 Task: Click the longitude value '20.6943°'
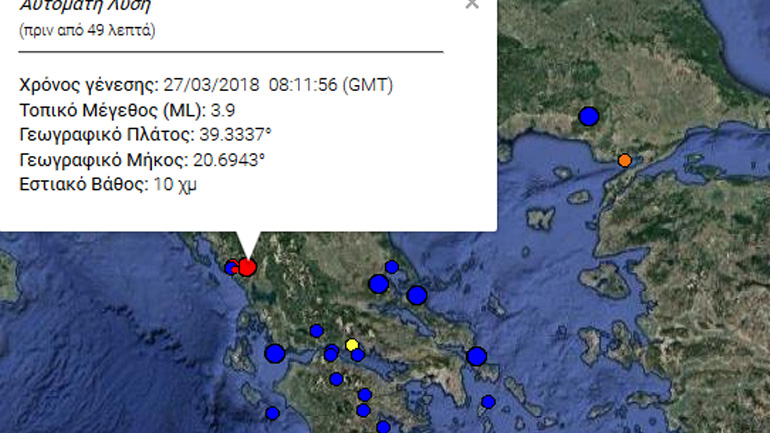[x=229, y=160]
